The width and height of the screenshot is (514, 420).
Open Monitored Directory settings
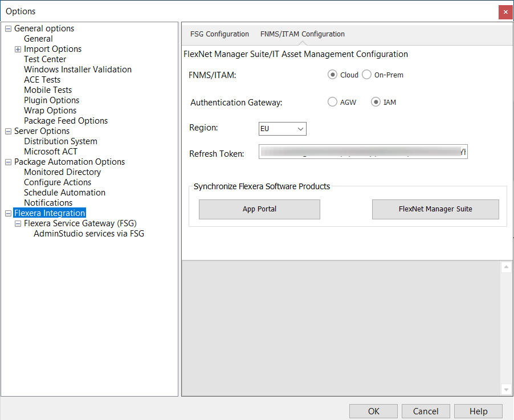[x=62, y=172]
